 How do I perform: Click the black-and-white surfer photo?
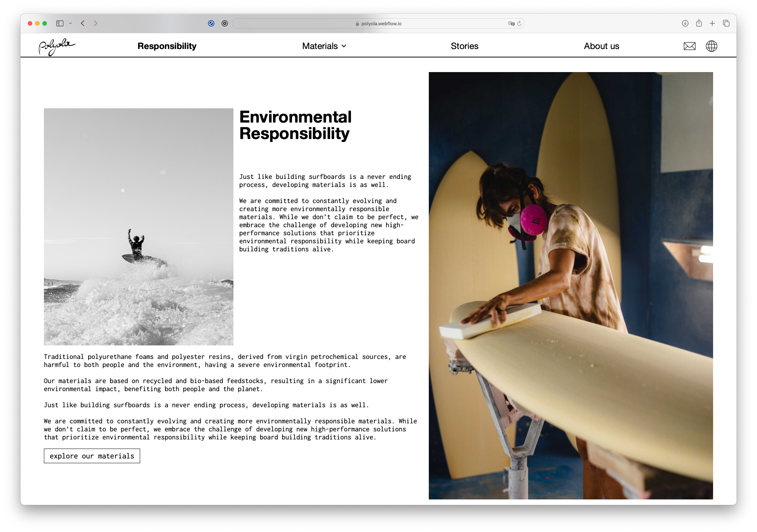click(x=138, y=226)
